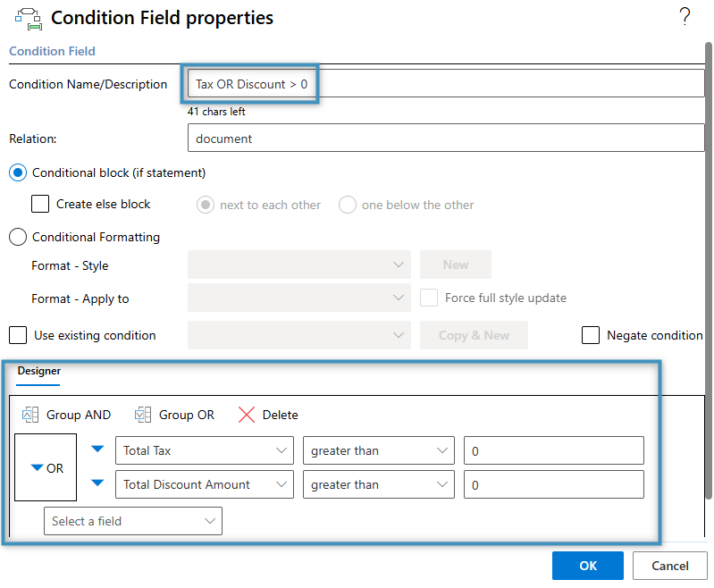Viewport: 714px width, 588px height.
Task: Click the Cancel button
Action: tap(669, 566)
